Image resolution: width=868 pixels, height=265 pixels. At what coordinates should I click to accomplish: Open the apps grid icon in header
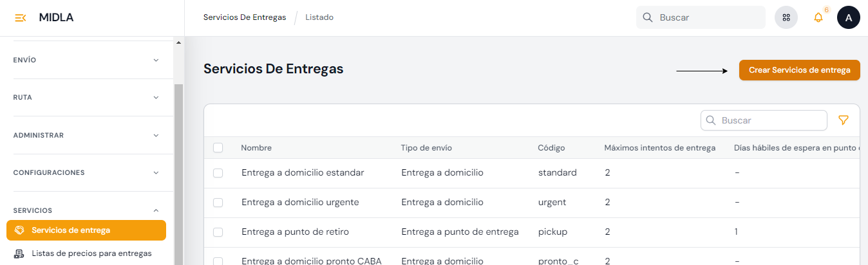click(x=786, y=17)
